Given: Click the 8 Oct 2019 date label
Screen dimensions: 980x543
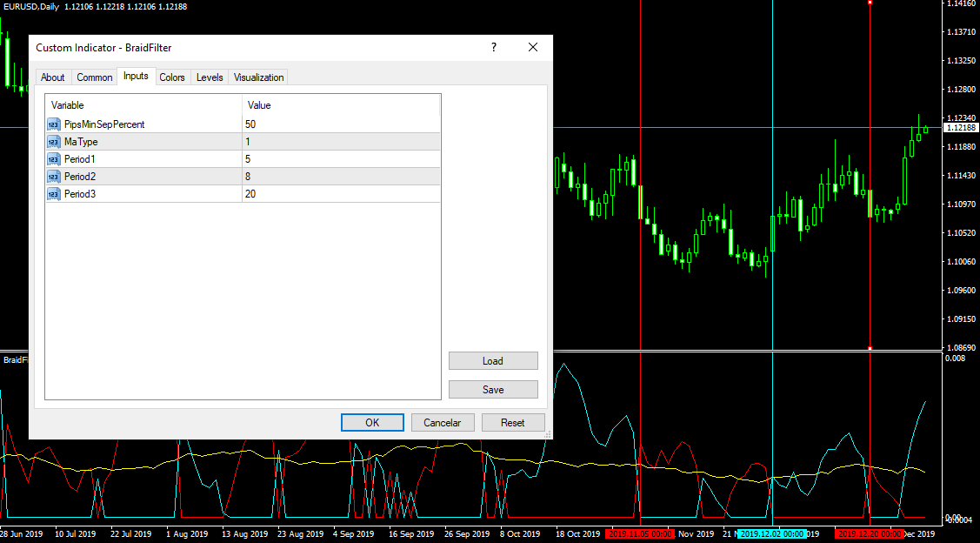Looking at the screenshot, I should tap(521, 534).
